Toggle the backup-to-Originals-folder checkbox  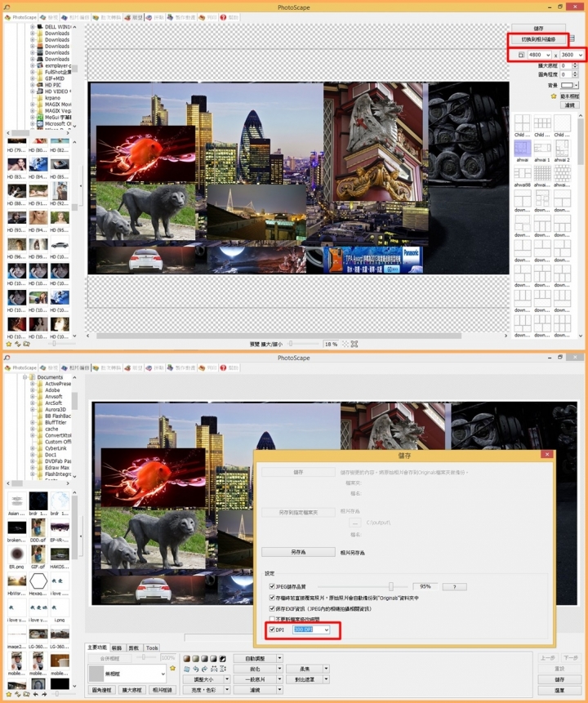pos(272,597)
